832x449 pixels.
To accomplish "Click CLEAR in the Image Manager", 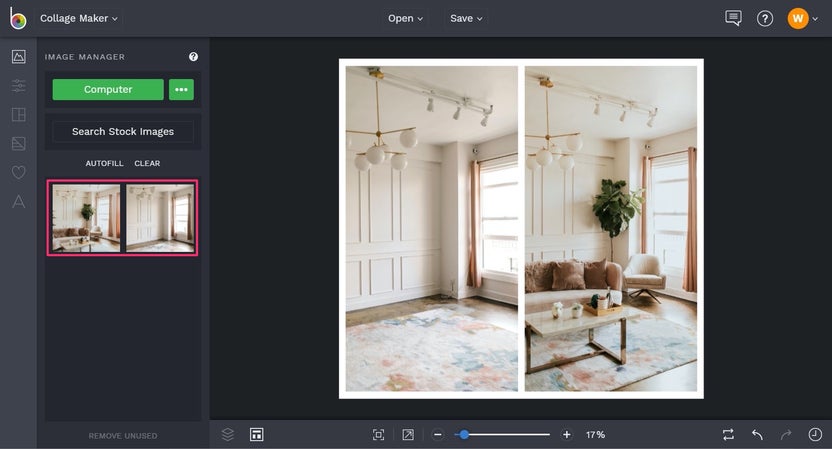I will [147, 163].
